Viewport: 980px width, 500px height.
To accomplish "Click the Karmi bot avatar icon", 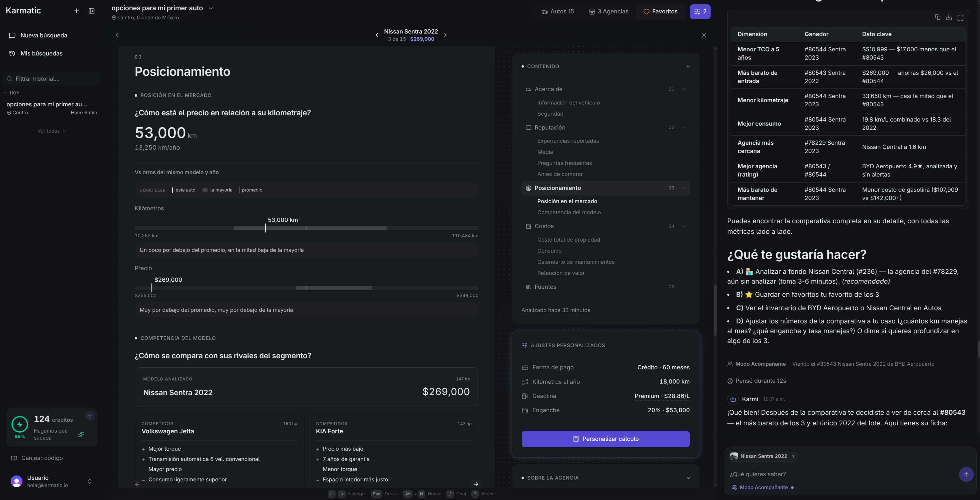I will (733, 399).
